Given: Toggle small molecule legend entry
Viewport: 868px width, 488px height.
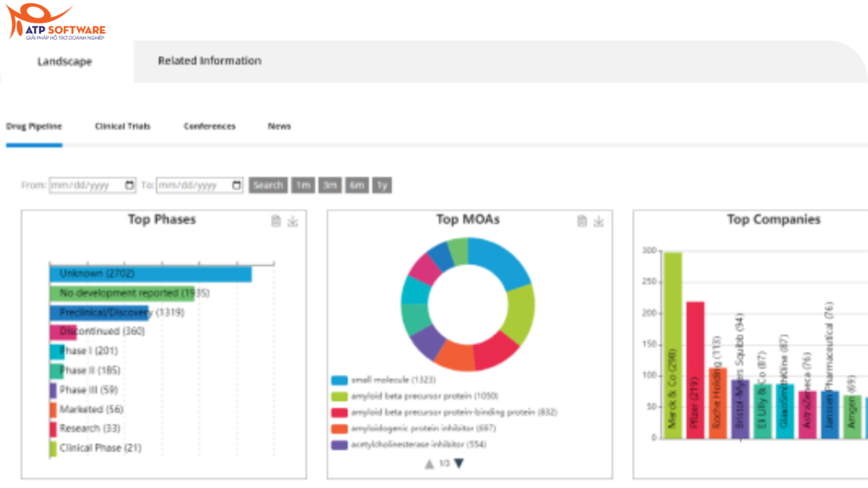Looking at the screenshot, I should click(381, 380).
